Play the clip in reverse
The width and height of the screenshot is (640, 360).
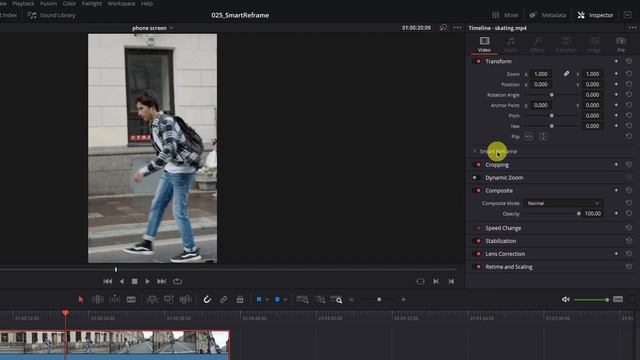(x=122, y=281)
